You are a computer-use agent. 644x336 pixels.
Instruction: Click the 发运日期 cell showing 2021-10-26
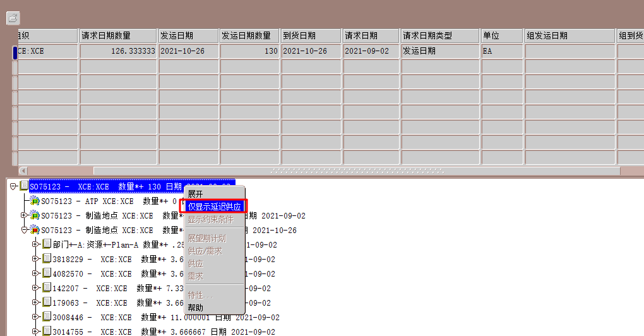pos(189,51)
